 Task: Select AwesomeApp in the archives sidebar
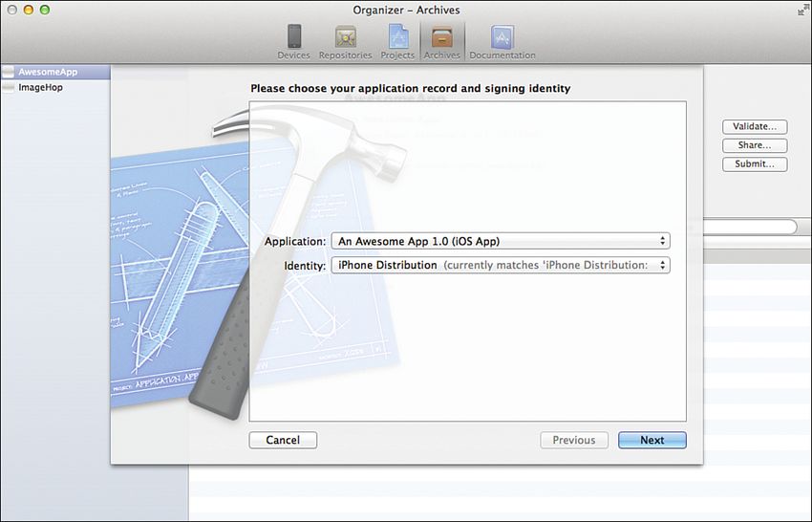(x=55, y=72)
